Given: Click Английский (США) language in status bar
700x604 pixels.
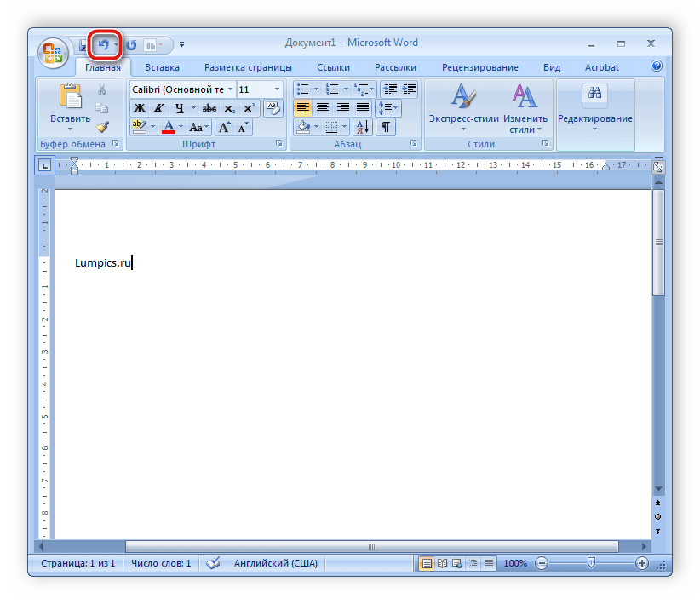Looking at the screenshot, I should click(273, 563).
